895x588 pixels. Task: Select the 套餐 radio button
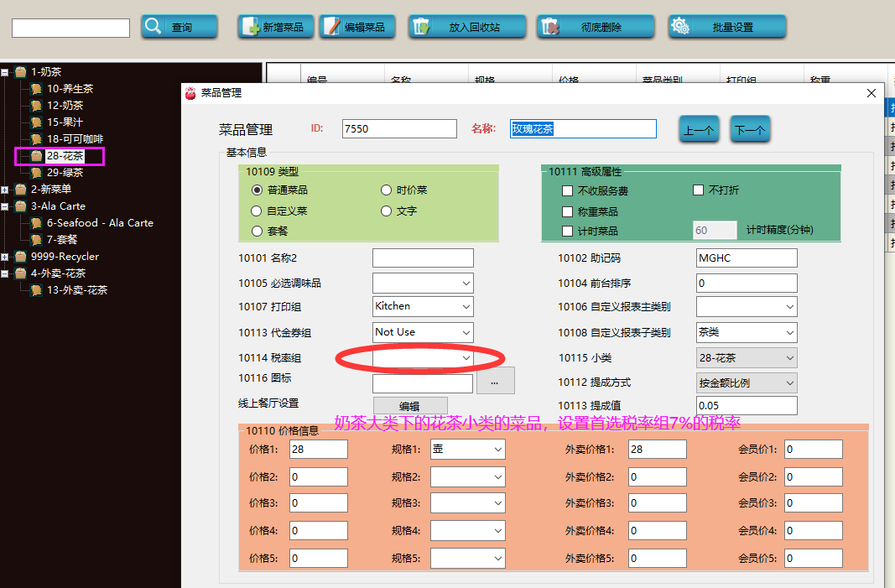click(x=257, y=232)
